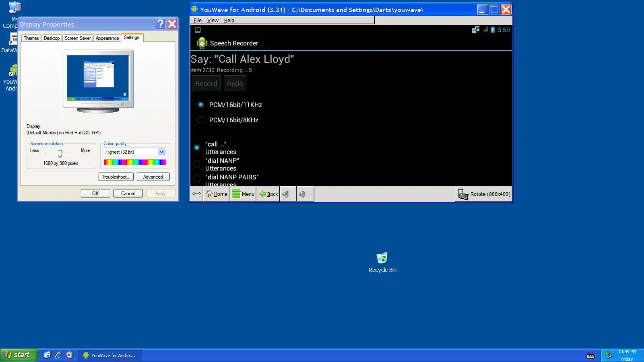Screen dimensions: 644x362
Task: Click the YouWave for Android taskbar button
Action: coord(110,355)
